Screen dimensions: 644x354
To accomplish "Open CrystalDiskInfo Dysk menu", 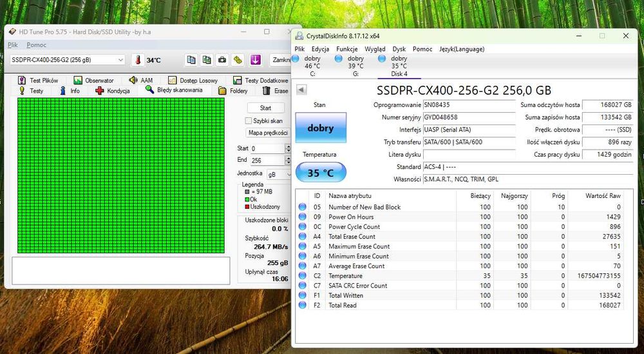I will coord(399,49).
